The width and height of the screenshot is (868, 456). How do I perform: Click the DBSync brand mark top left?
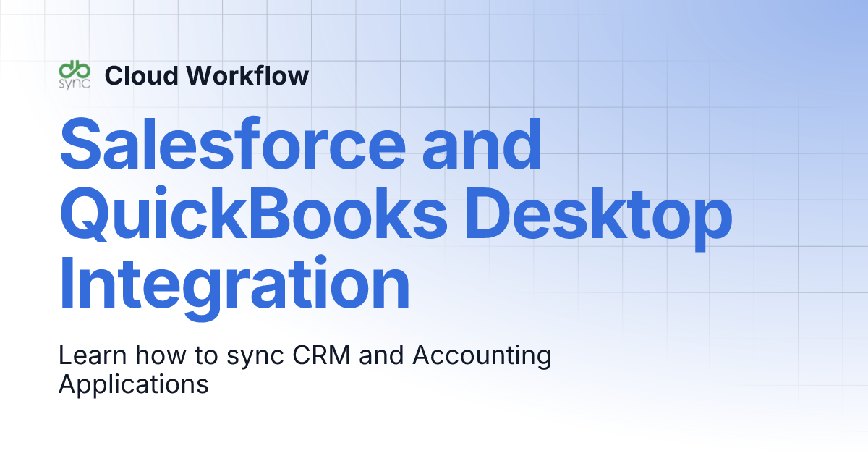click(75, 72)
